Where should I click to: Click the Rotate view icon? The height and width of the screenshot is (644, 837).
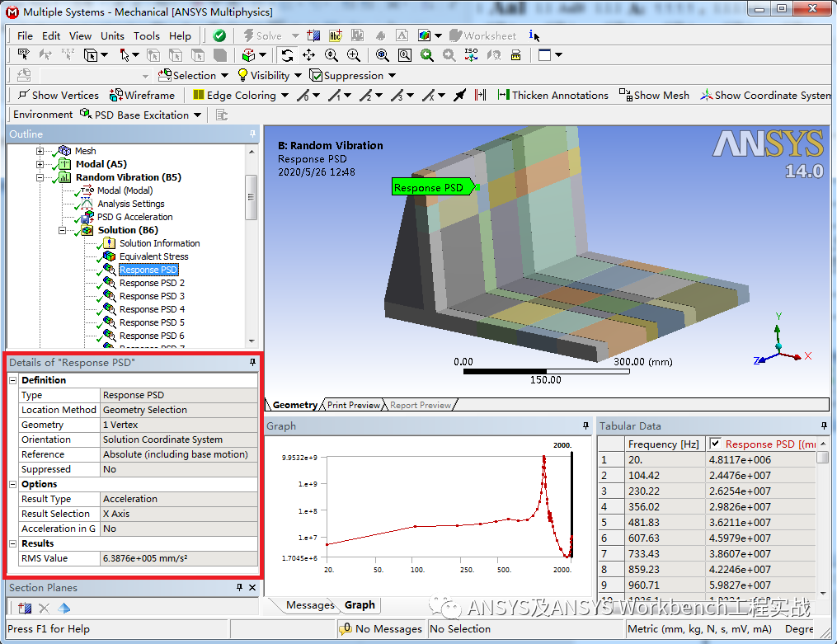coord(287,55)
